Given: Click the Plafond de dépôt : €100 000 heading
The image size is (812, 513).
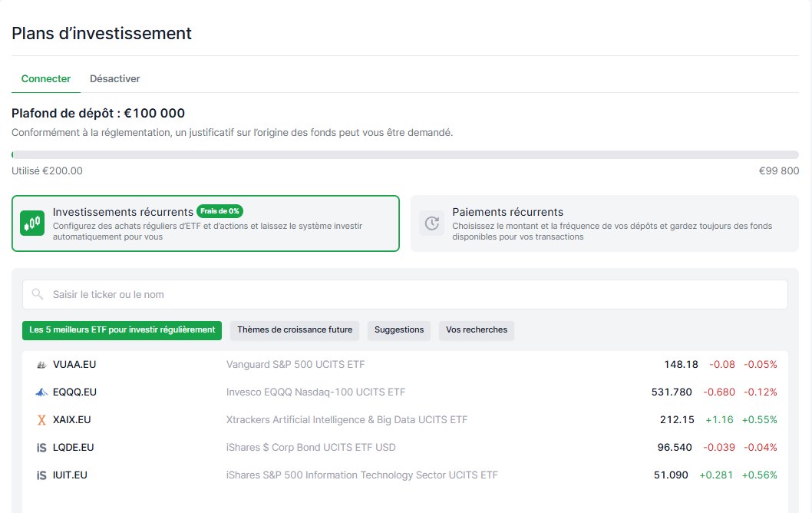Looking at the screenshot, I should (x=98, y=114).
